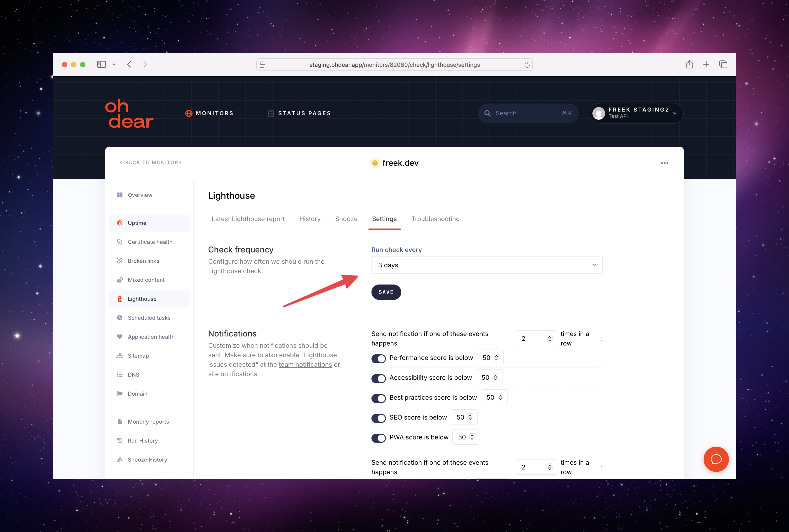Click the Search input field
The image size is (789, 532).
tap(528, 113)
